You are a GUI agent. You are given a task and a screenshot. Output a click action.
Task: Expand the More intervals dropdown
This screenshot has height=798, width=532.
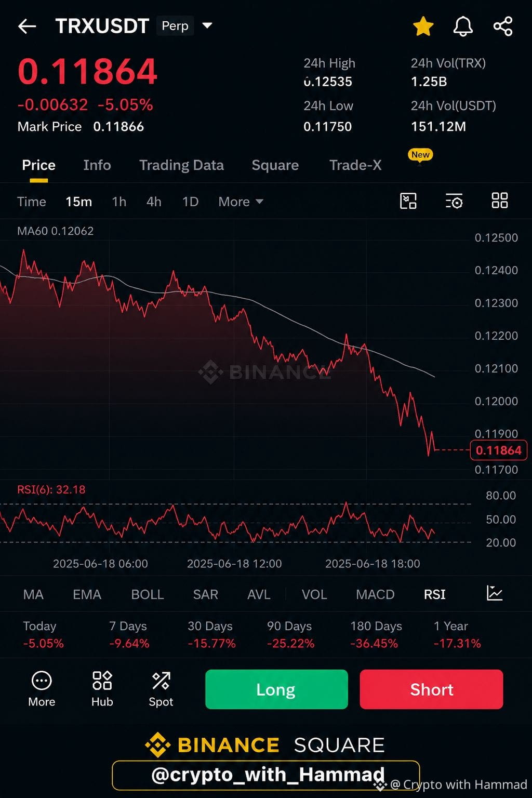pos(241,202)
